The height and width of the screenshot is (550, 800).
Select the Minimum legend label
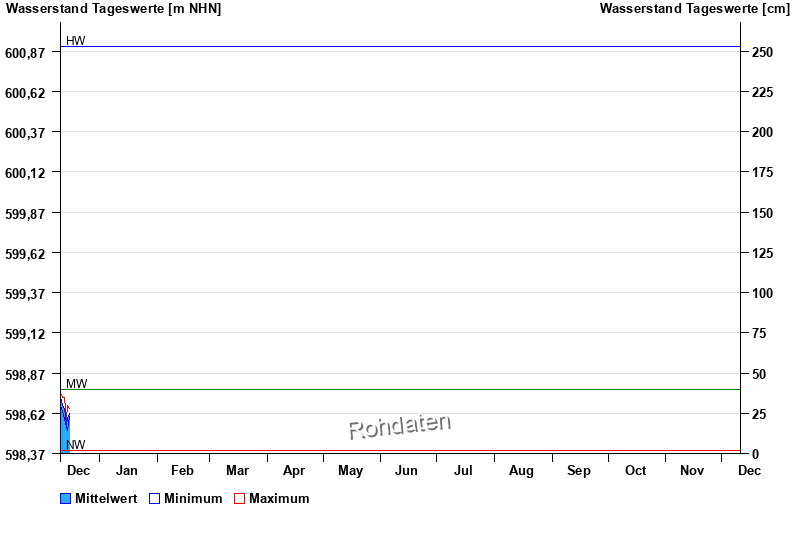pos(193,498)
